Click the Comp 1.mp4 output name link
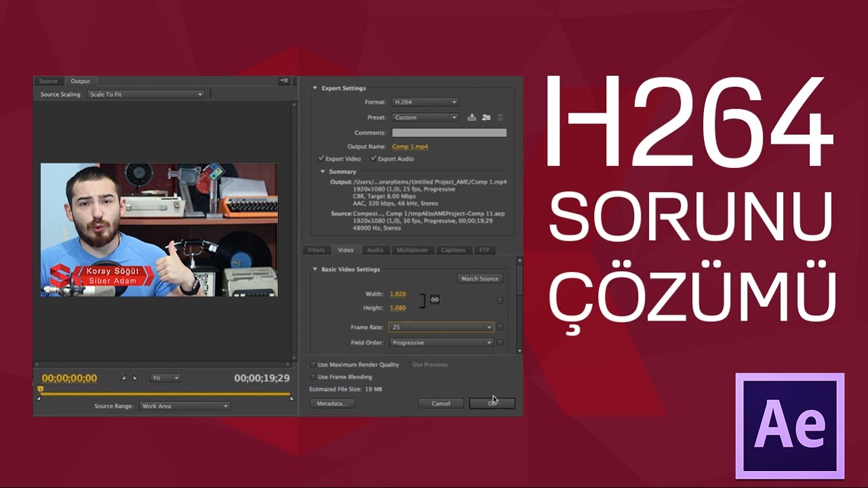 tap(410, 146)
